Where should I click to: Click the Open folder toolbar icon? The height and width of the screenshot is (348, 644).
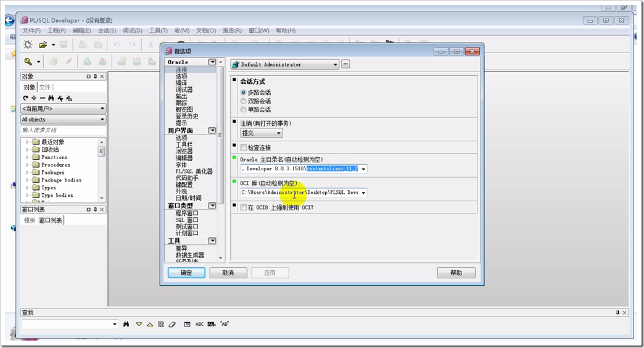[43, 44]
